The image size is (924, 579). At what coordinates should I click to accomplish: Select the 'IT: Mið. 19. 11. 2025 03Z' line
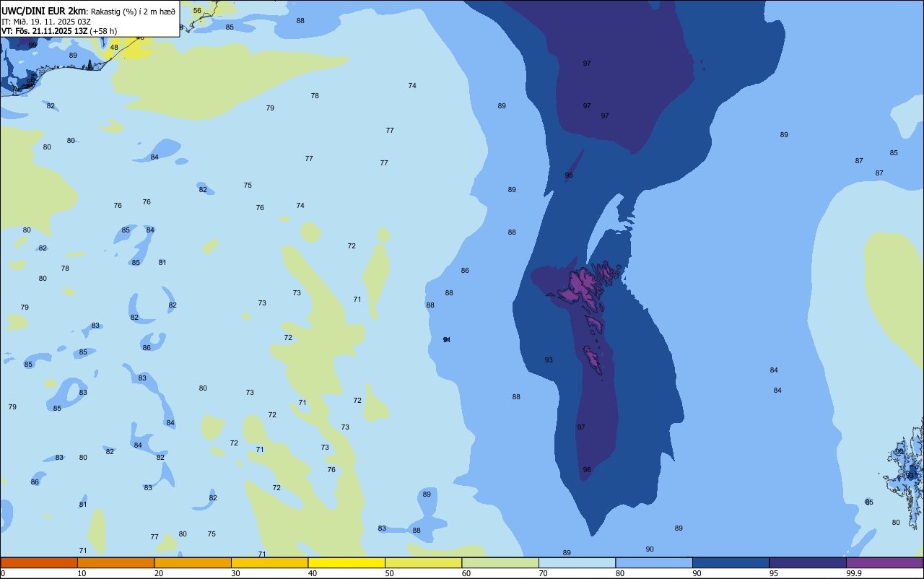pyautogui.click(x=46, y=22)
